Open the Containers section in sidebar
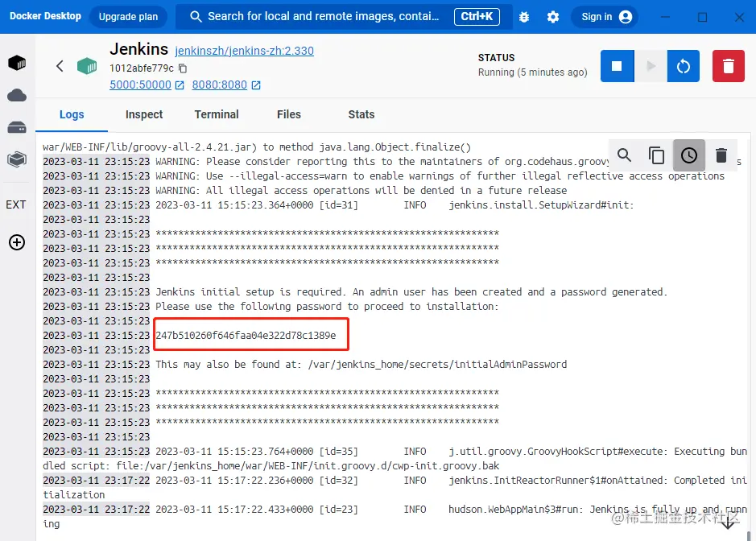Viewport: 756px width, 541px height. 17,63
